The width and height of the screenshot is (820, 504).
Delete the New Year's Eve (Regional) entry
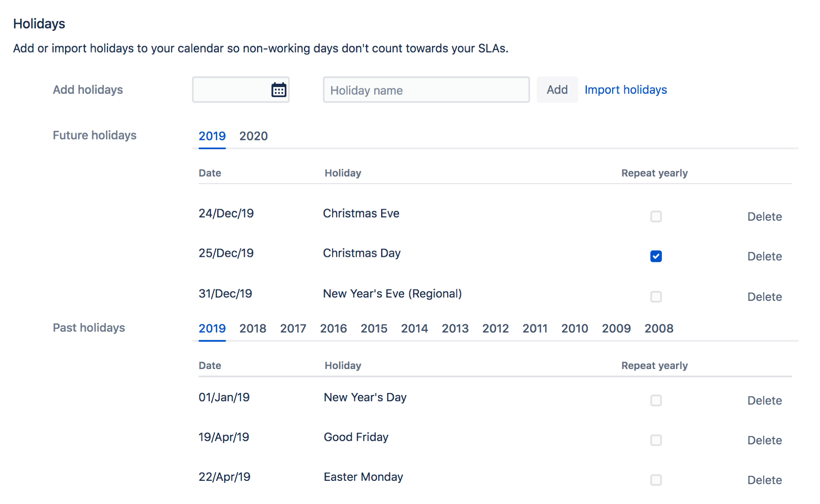pyautogui.click(x=764, y=297)
